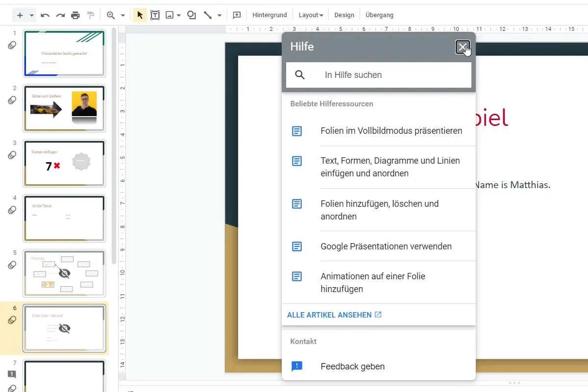Viewport: 588px width, 392px height.
Task: Open the shape tool
Action: point(192,15)
